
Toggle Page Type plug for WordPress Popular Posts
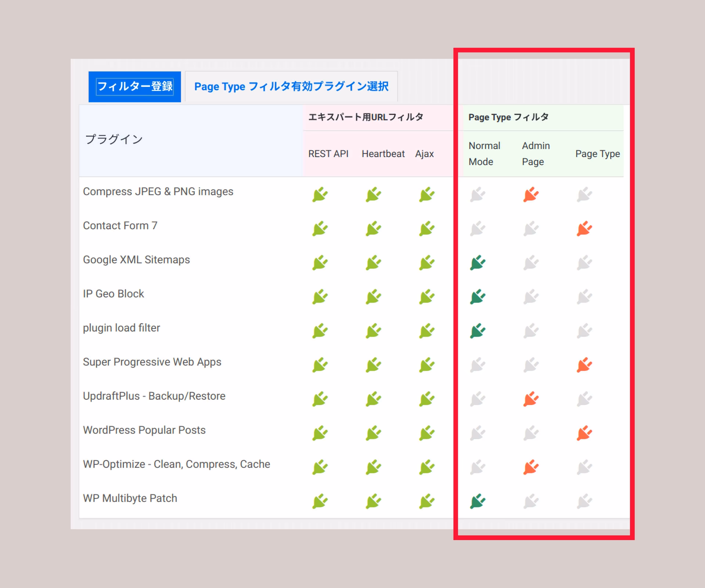pyautogui.click(x=584, y=433)
